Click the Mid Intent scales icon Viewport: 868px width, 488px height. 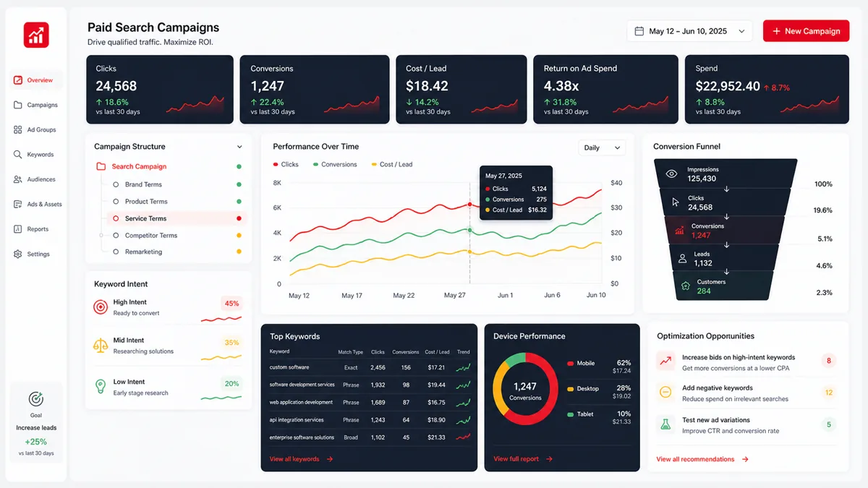point(101,345)
